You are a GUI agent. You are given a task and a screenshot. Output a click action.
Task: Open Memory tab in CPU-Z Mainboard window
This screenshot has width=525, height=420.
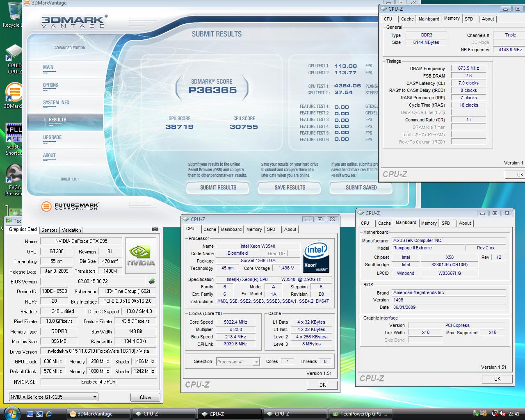tap(429, 223)
